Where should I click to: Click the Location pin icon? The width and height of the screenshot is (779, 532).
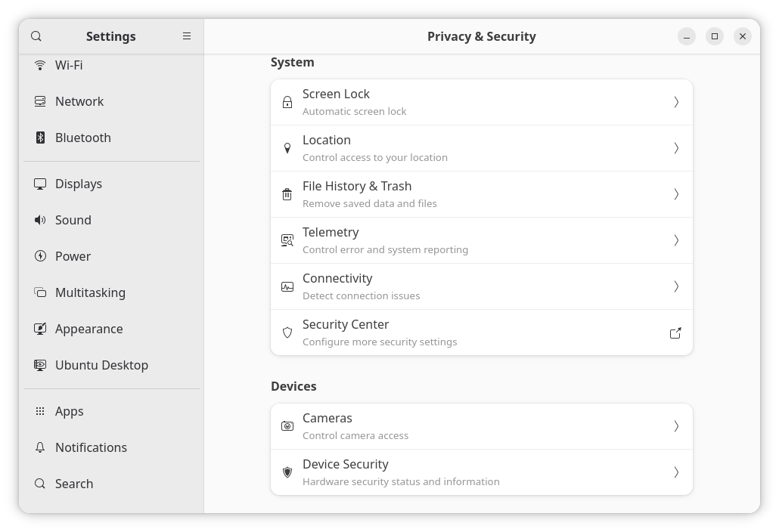[x=287, y=148]
